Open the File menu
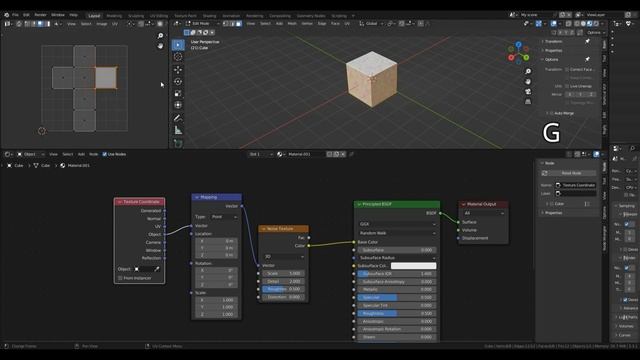Screen dimensions: 640x360 coord(15,15)
